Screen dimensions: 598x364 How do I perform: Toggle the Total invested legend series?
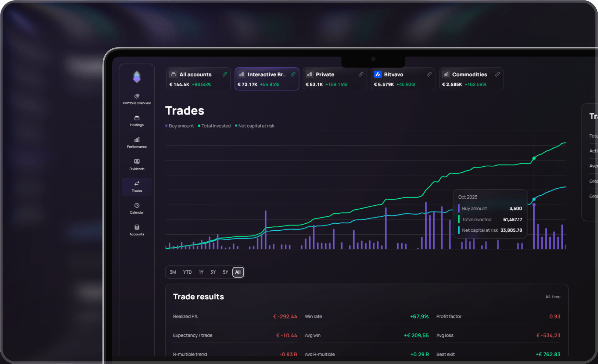(214, 126)
